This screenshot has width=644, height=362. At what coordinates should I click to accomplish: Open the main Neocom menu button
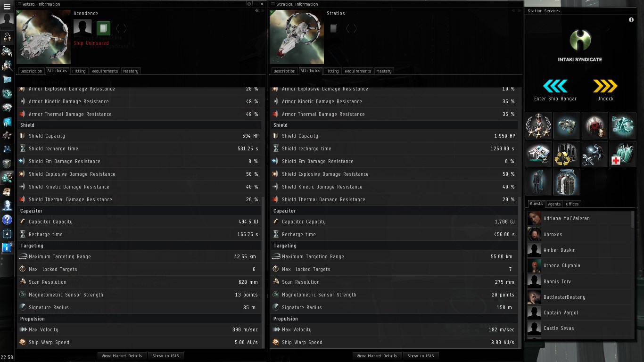click(x=7, y=7)
